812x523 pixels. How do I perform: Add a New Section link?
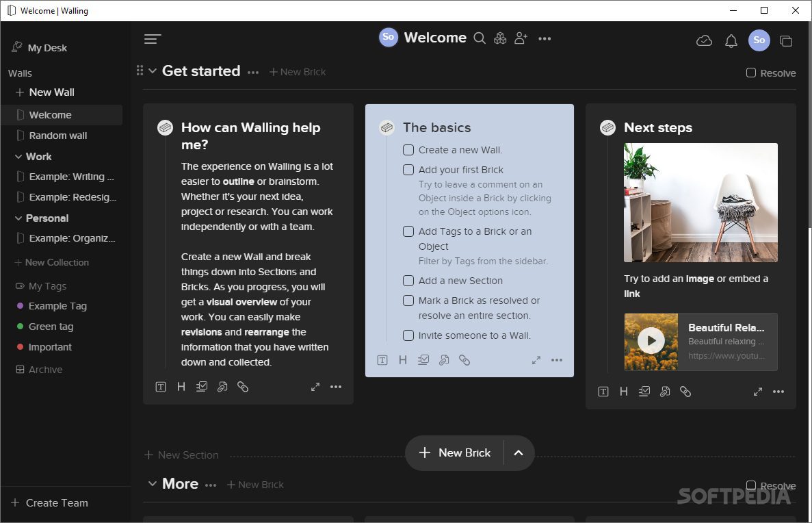(181, 455)
